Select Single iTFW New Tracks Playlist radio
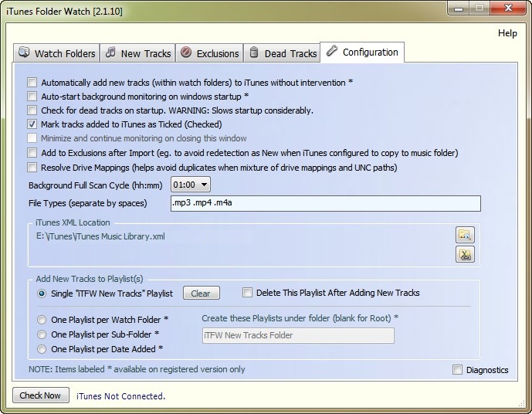The width and height of the screenshot is (532, 414). pyautogui.click(x=42, y=294)
